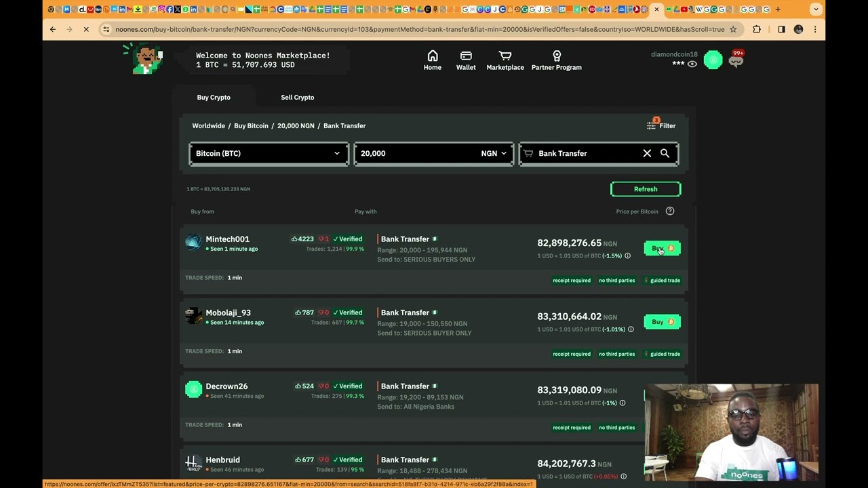Click the 20,000 NGN breadcrumb
This screenshot has width=868, height=488.
point(296,125)
